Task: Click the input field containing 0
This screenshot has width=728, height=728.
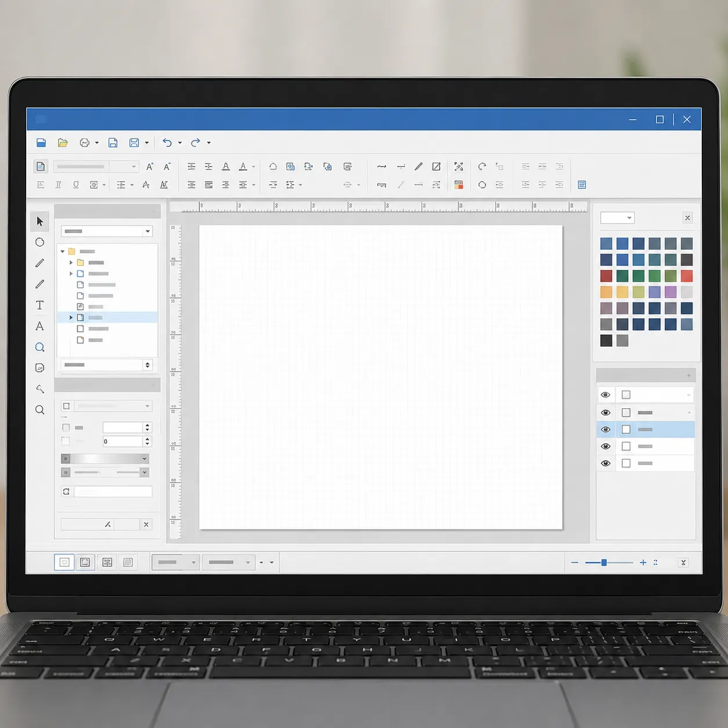Action: [122, 441]
